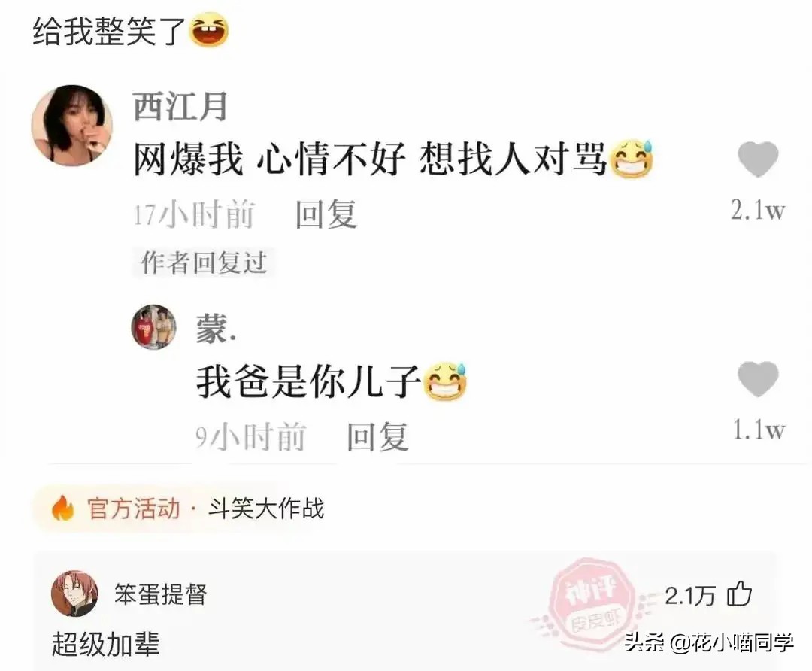Click 回复 under 蒙.'s reply
This screenshot has height=671, width=812.
pyautogui.click(x=378, y=437)
